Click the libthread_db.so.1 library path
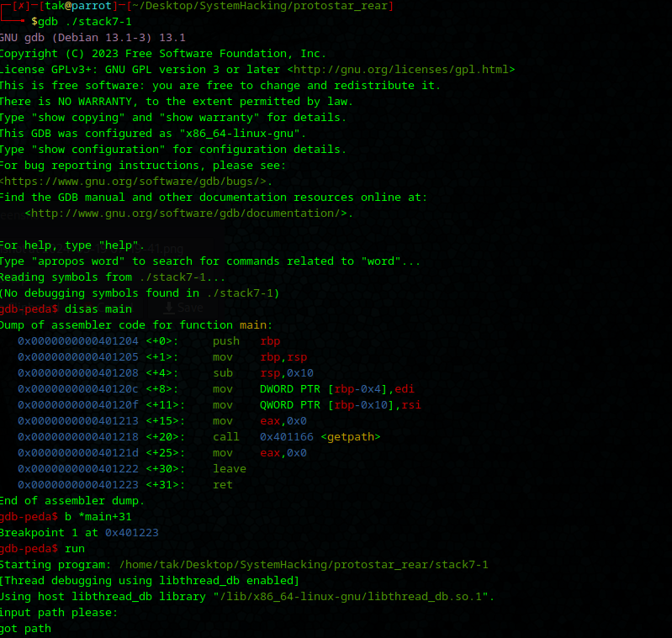Image resolution: width=672 pixels, height=638 pixels. 352,596
